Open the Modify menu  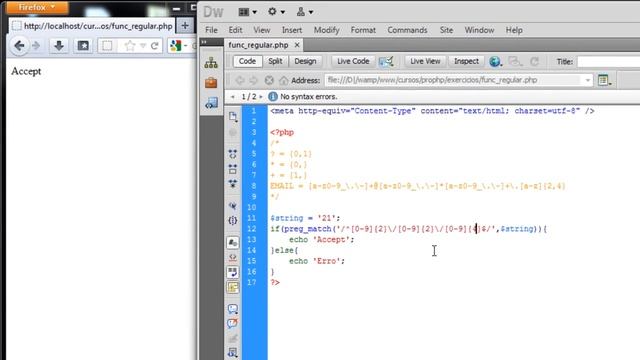[x=326, y=30]
